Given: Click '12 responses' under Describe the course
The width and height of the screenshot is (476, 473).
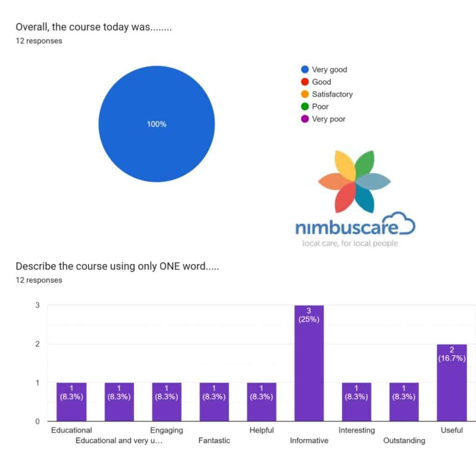Looking at the screenshot, I should (39, 280).
